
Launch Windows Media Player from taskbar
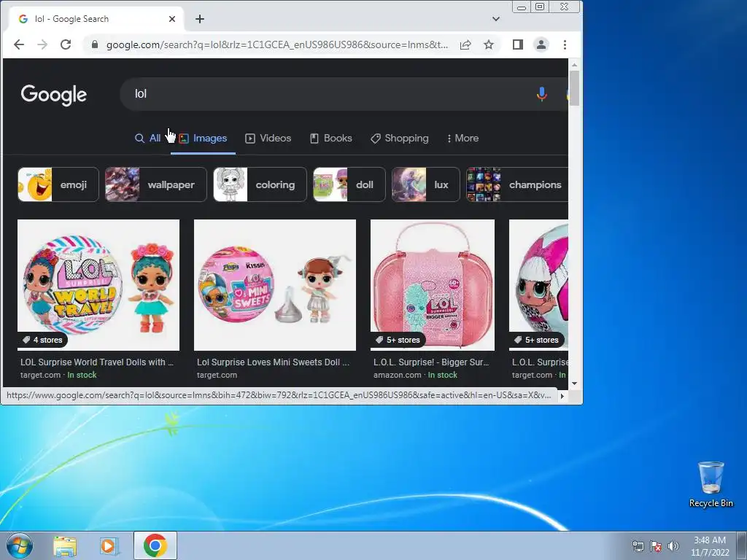(x=109, y=546)
